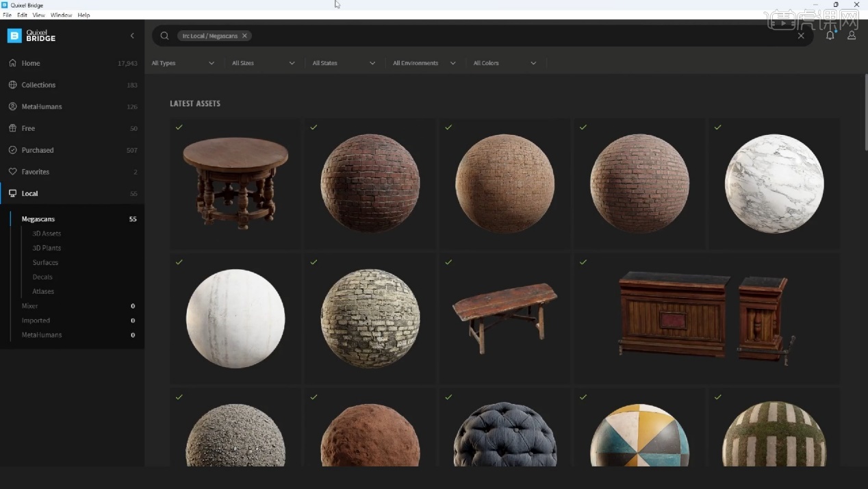Click the Purchased checkmark circle icon

click(x=12, y=150)
